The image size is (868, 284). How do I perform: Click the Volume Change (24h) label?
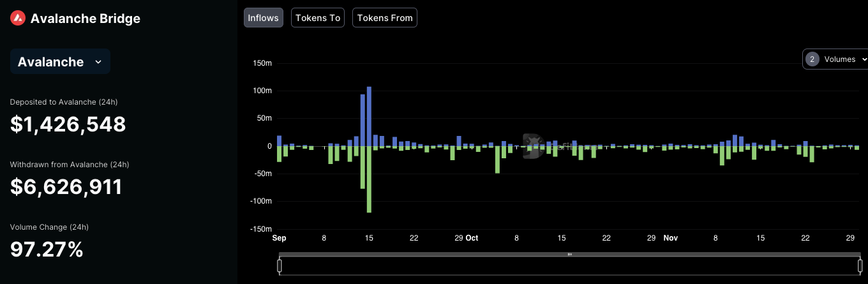pos(49,227)
